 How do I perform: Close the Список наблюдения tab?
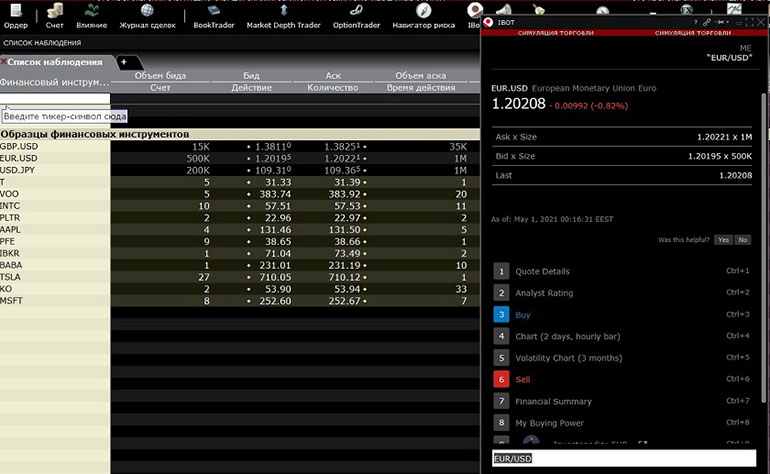click(3, 62)
